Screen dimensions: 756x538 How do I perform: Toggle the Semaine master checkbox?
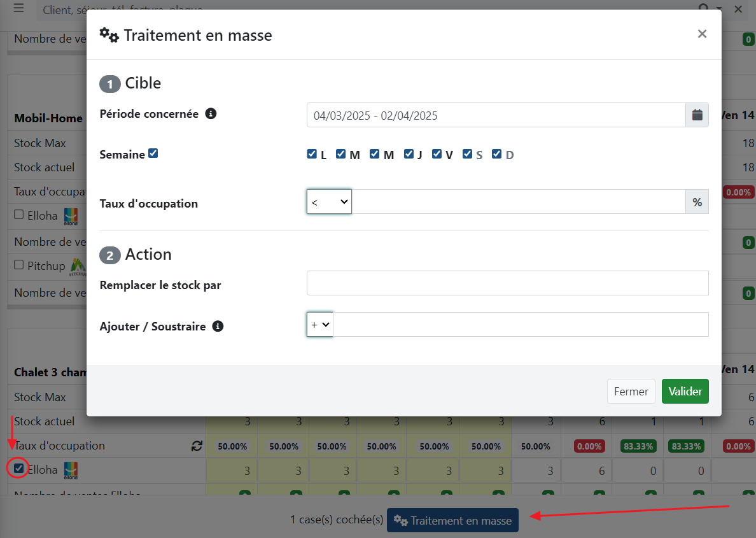(153, 153)
